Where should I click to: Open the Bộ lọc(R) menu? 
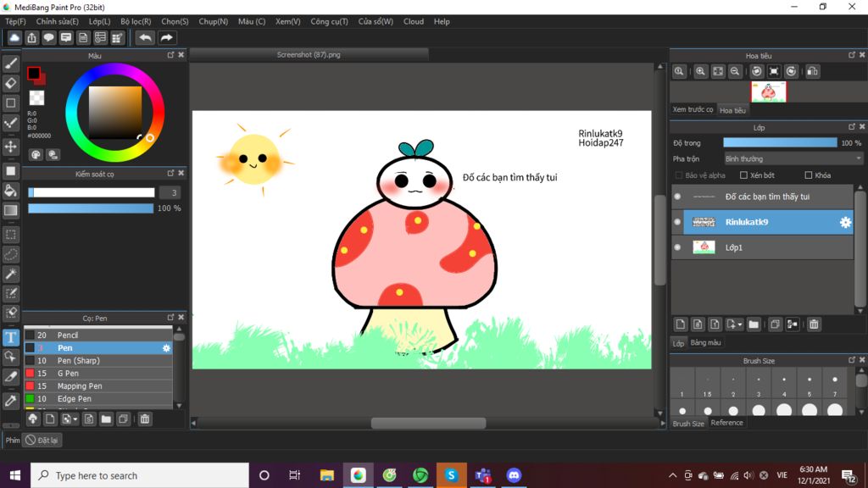pos(136,21)
